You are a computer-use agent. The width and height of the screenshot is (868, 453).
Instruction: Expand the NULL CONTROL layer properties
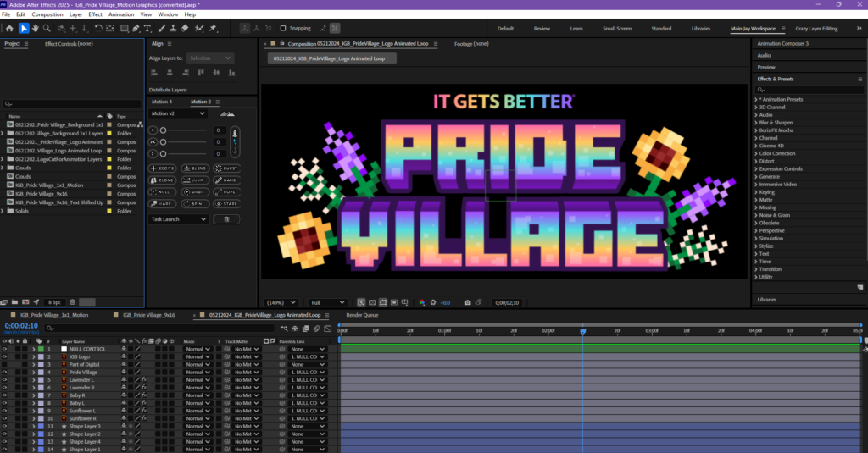coord(33,350)
